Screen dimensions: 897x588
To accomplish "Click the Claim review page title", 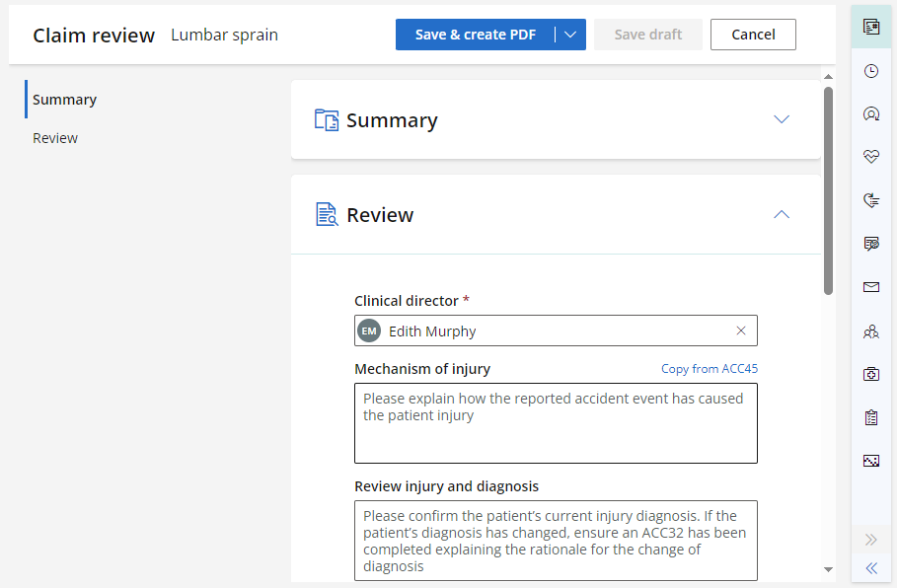I will coord(94,35).
